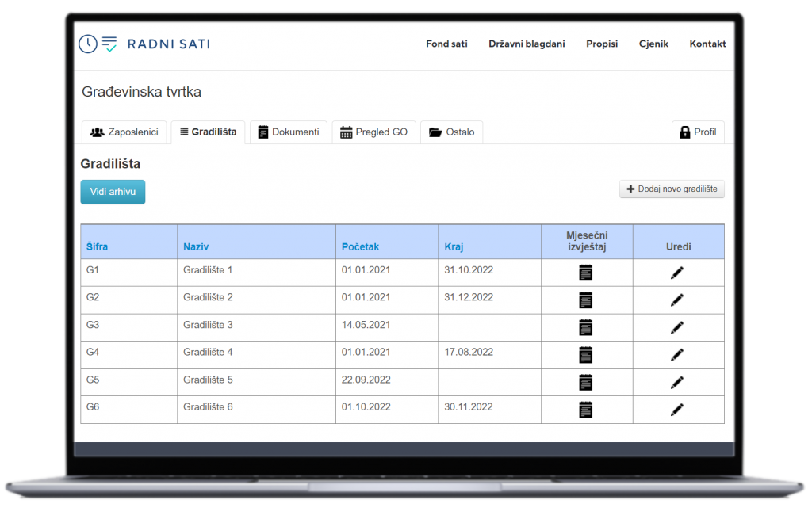Edit Gradilište 2 with pencil icon
Image resolution: width=812 pixels, height=519 pixels.
coord(677,300)
